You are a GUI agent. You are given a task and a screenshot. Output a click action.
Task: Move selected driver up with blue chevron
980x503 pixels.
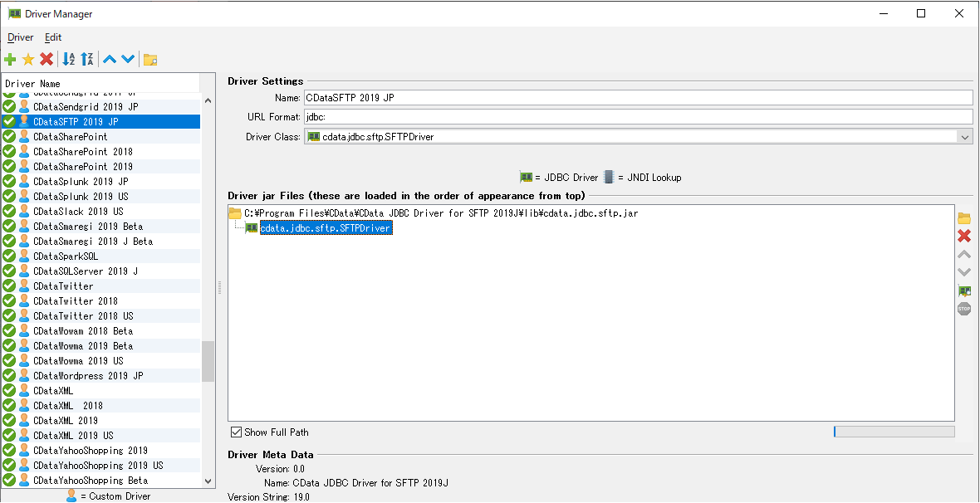(x=110, y=60)
